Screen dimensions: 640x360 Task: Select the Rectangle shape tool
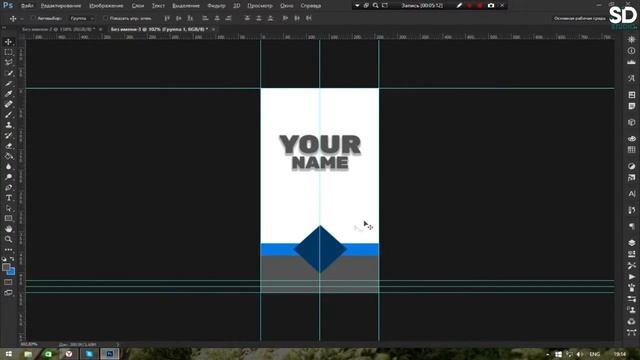[x=9, y=219]
